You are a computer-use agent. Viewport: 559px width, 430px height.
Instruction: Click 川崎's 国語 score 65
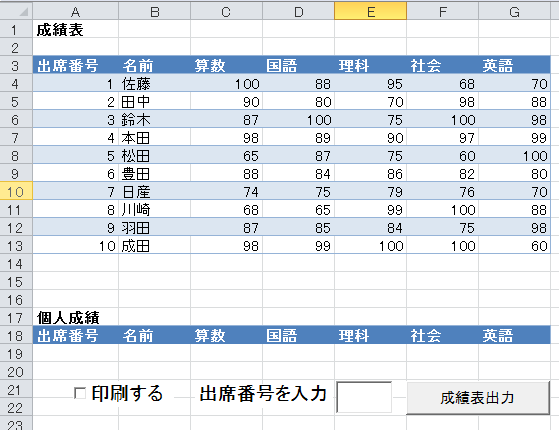tap(298, 209)
